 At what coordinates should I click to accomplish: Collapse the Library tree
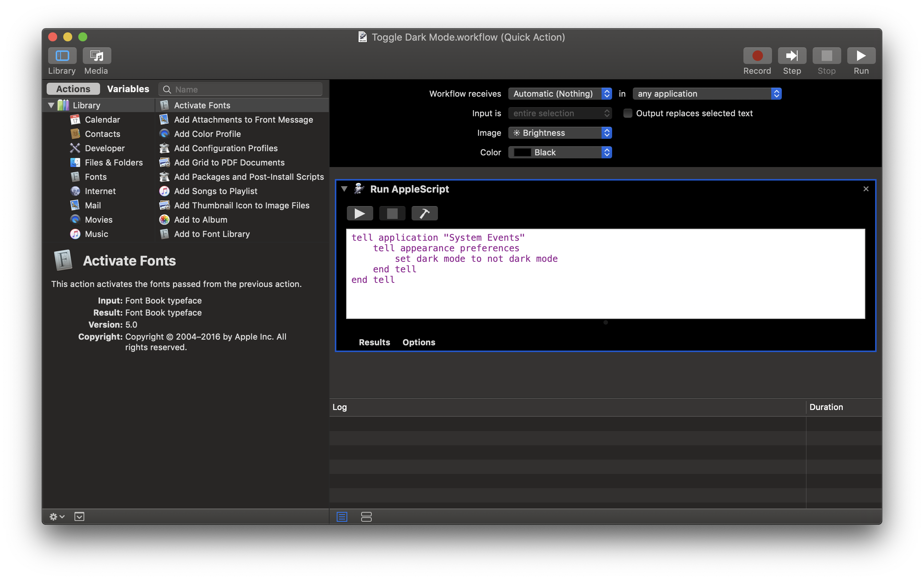(51, 105)
